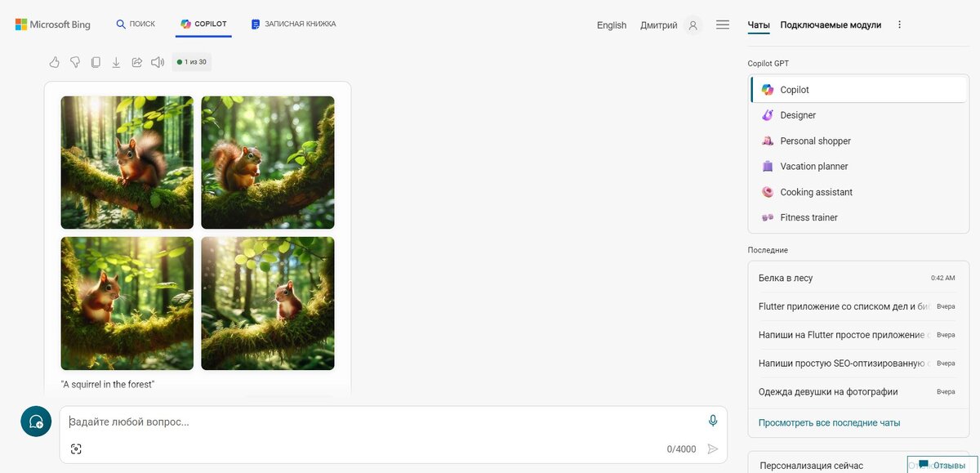Open the Flutter приложение со списком дел chat
Viewport: 980px width, 473px height.
[x=858, y=306]
